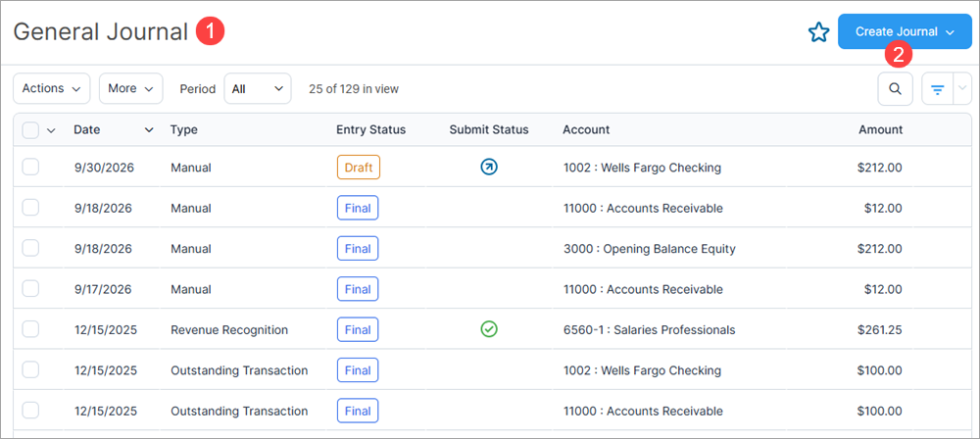
Task: Click the Manual type in the 9/17/2026 row
Action: [x=191, y=289]
